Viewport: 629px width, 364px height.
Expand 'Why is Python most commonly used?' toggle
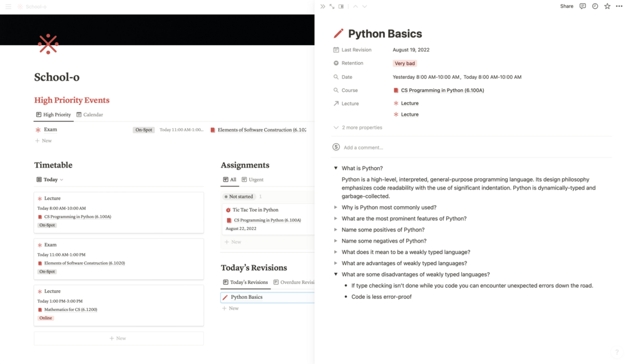pyautogui.click(x=336, y=208)
